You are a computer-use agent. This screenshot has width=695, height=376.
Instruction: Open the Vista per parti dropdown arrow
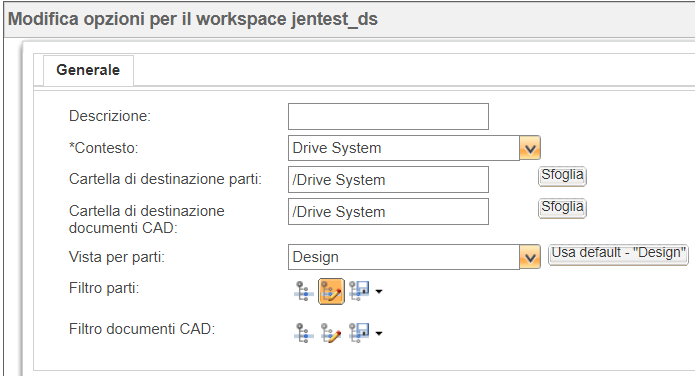[530, 257]
